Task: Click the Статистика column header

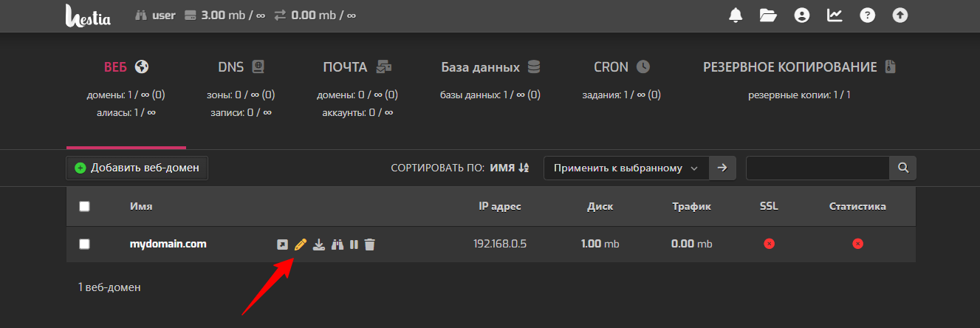Action: click(x=857, y=207)
